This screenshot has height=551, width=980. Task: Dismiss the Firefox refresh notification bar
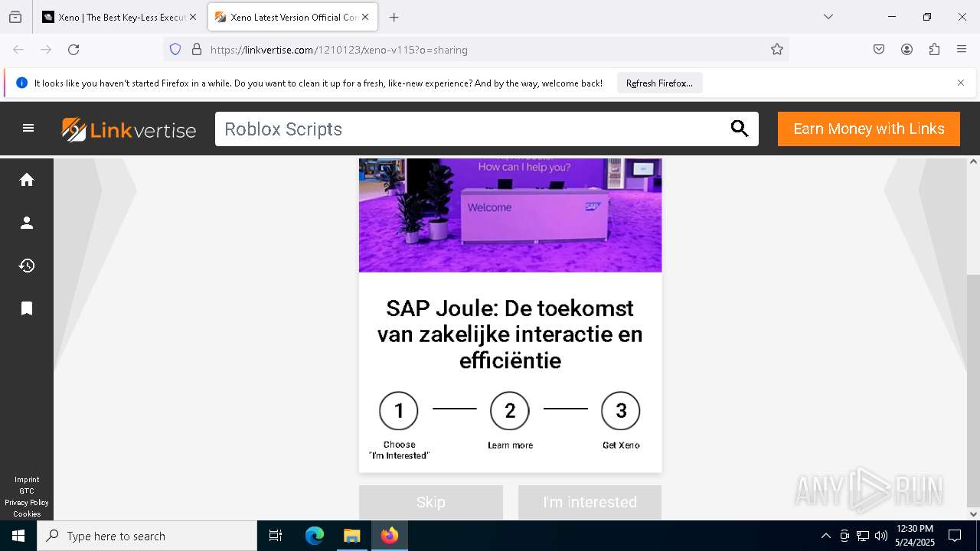click(x=961, y=83)
